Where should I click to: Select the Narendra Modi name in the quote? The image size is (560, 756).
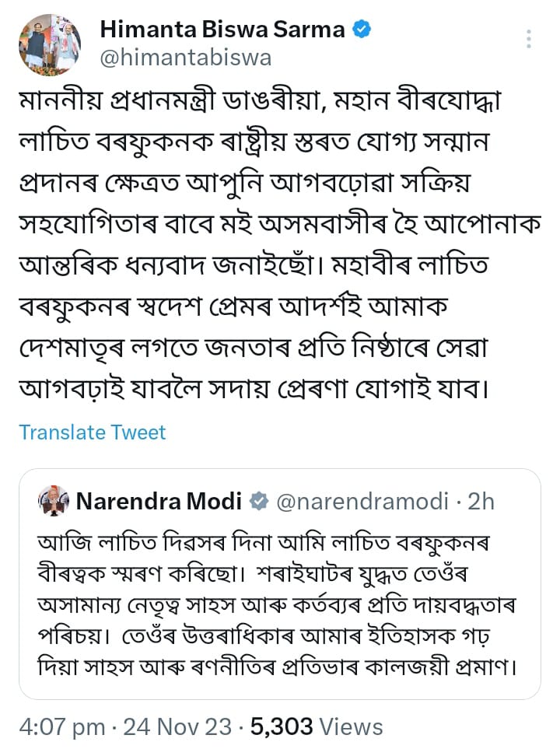tap(159, 502)
